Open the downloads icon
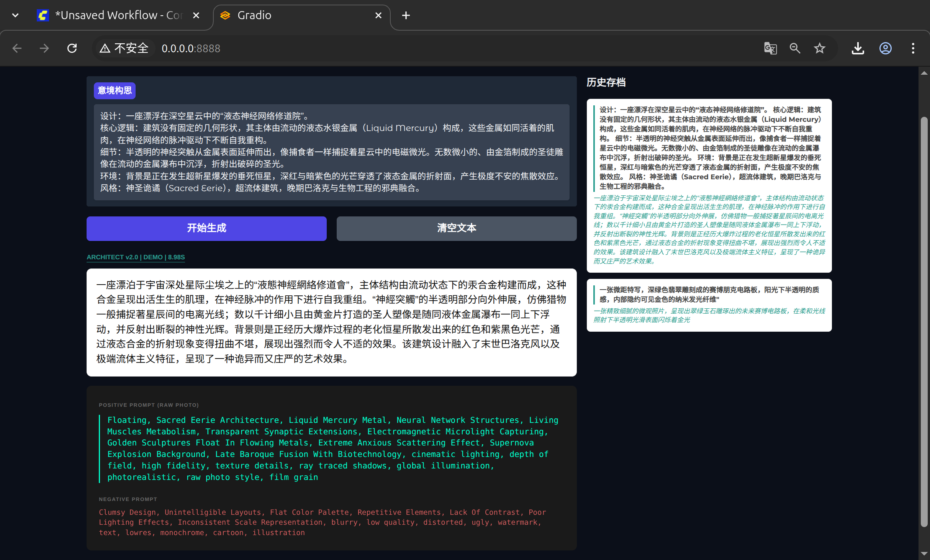 pyautogui.click(x=858, y=48)
